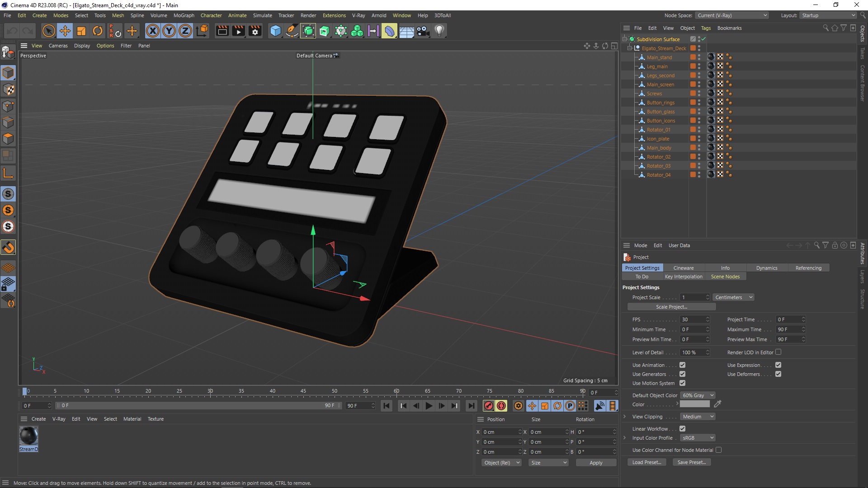
Task: Open Input Color Profile sRGB dropdown
Action: 698,438
